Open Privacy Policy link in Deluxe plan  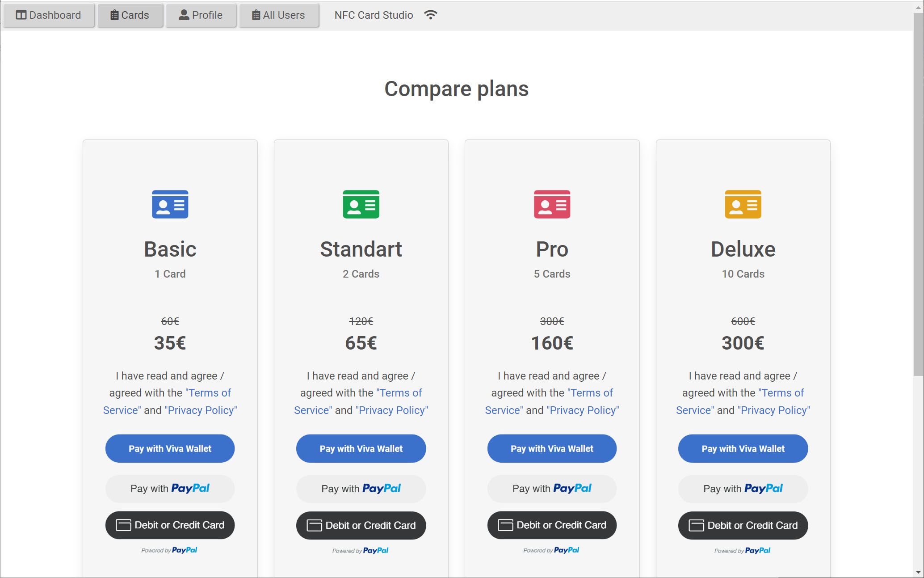point(773,410)
